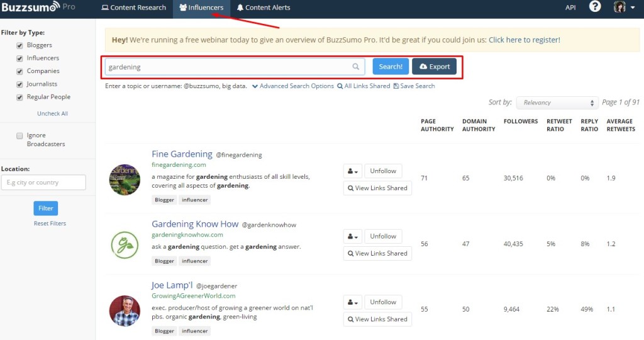Click the Domain Authority column header
This screenshot has width=644, height=340.
click(x=479, y=125)
